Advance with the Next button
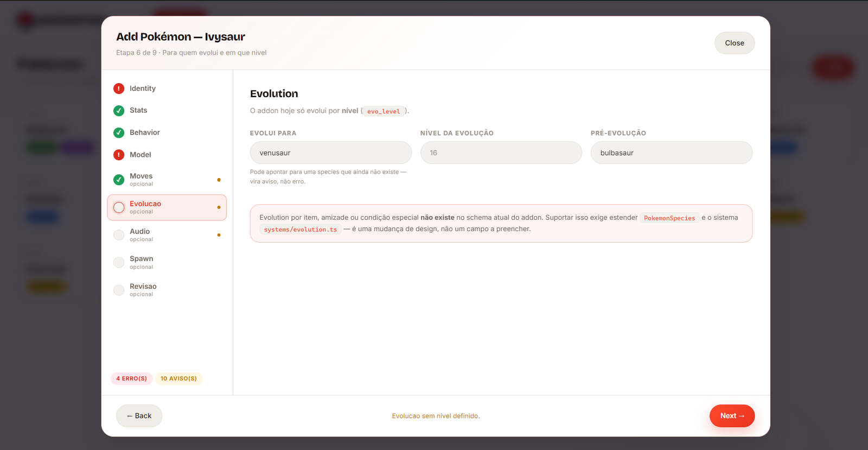 [x=732, y=416]
